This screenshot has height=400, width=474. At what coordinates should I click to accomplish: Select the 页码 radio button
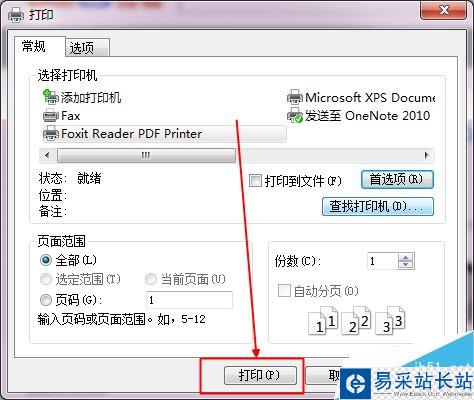coord(46,300)
